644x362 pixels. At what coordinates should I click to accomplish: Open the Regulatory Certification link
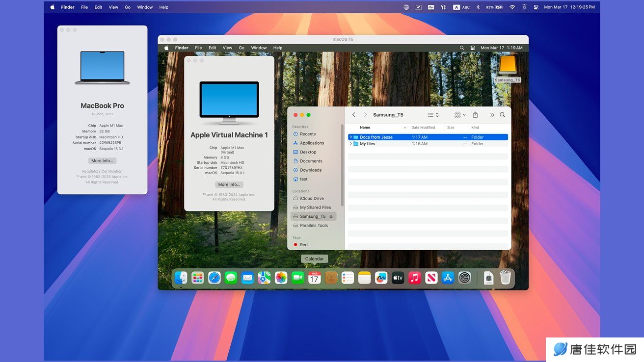click(102, 171)
